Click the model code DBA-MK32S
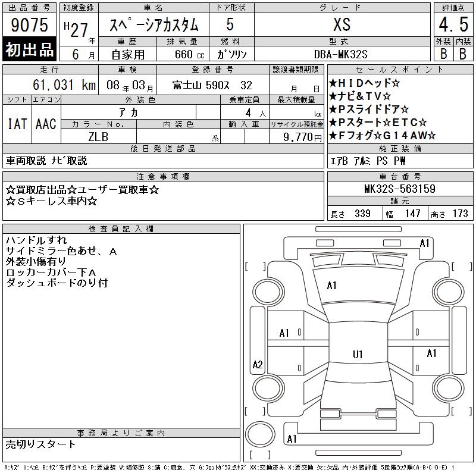476x476 pixels. [340, 54]
